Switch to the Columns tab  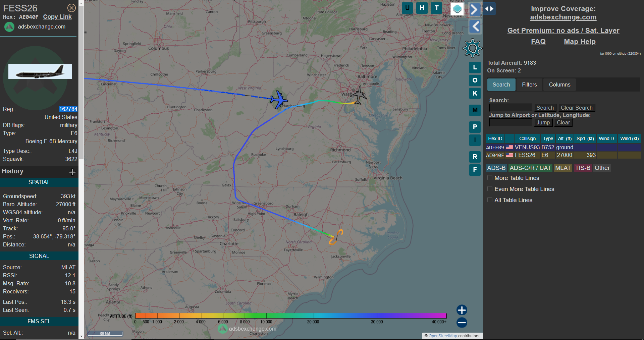(559, 85)
